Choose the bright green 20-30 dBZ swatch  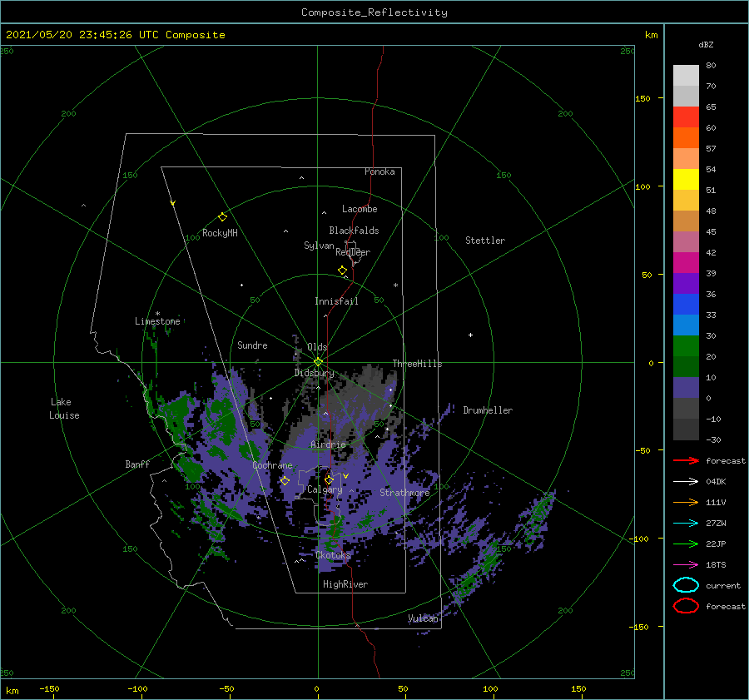pos(686,345)
